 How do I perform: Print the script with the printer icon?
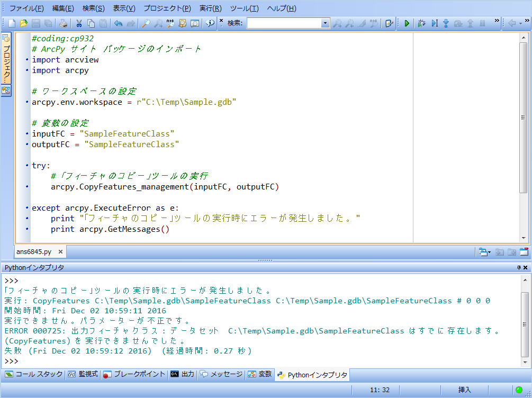pos(63,23)
